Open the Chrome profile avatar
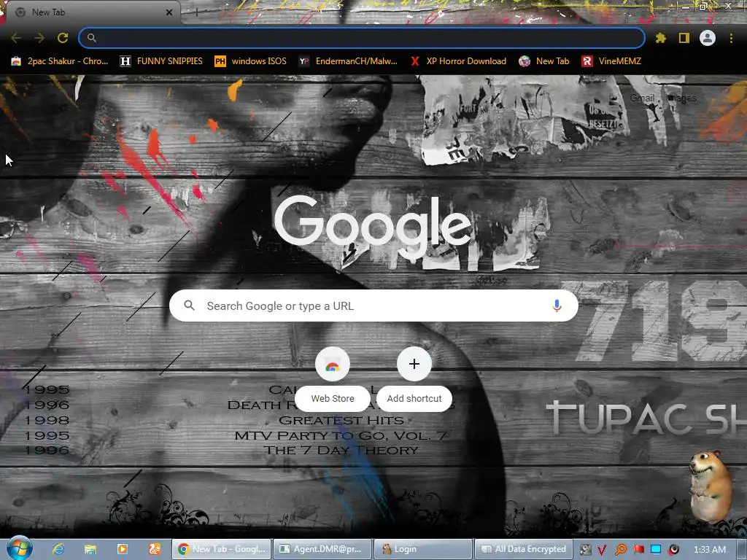Screen dimensions: 747x560 click(x=707, y=38)
